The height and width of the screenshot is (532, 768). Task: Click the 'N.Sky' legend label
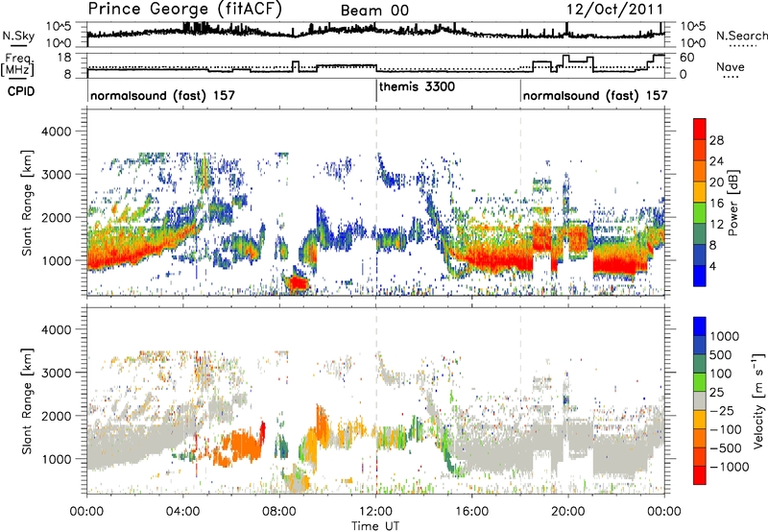click(x=18, y=36)
